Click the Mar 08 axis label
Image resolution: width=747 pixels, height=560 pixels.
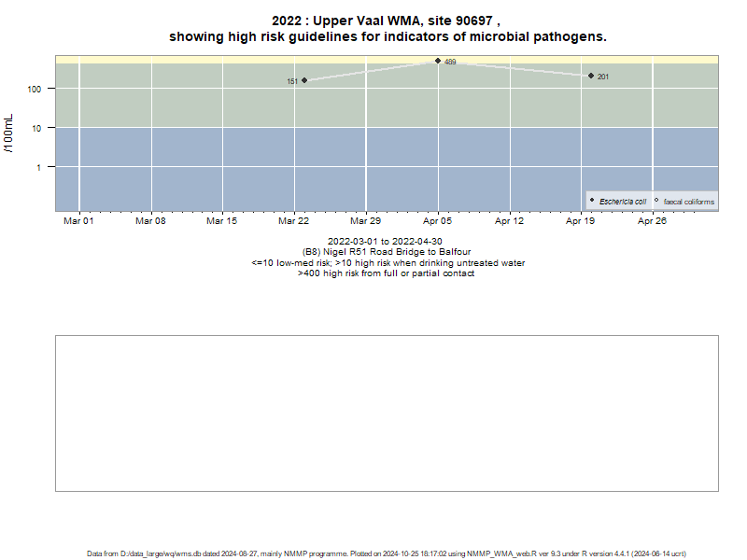pos(150,221)
